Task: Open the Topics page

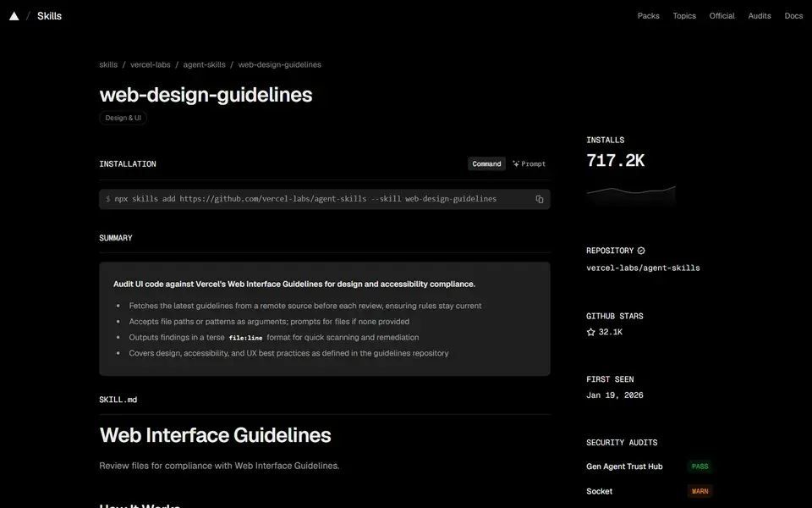Action: pyautogui.click(x=684, y=16)
